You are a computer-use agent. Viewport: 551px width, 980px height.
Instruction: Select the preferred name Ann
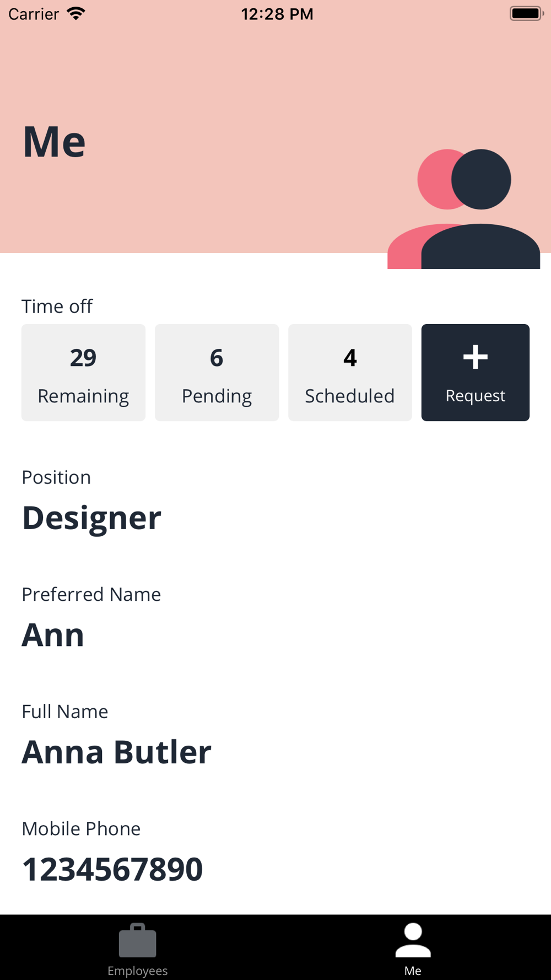(53, 635)
